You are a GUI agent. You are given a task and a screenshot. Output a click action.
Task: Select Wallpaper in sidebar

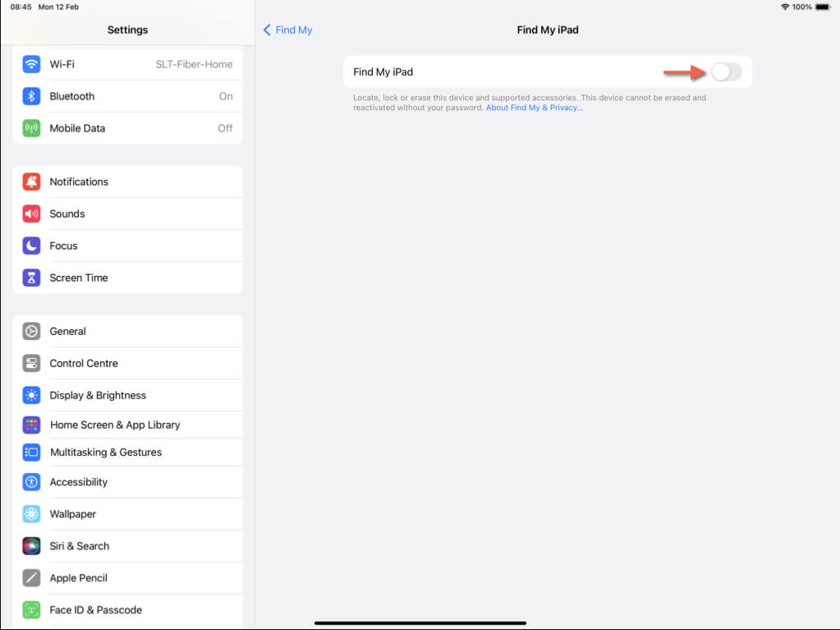click(127, 514)
